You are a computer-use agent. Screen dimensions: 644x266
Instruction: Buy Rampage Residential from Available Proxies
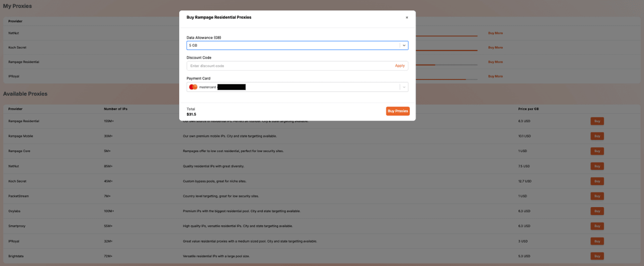click(597, 121)
